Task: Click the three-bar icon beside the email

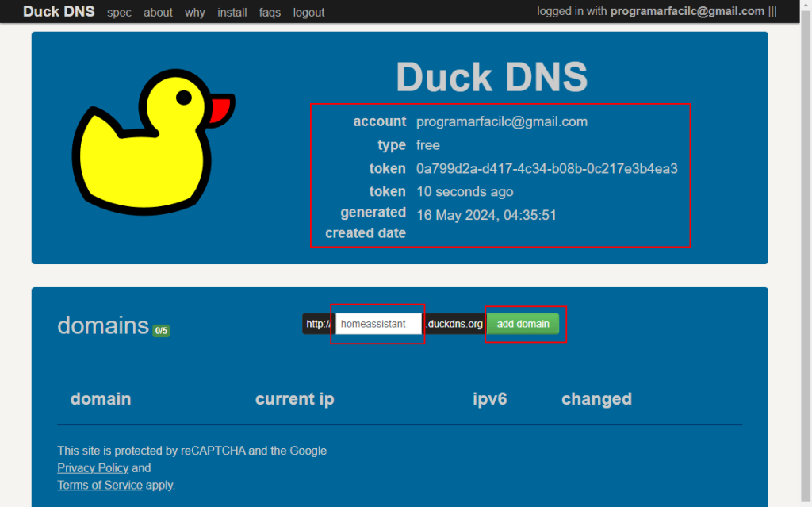Action: (x=772, y=12)
